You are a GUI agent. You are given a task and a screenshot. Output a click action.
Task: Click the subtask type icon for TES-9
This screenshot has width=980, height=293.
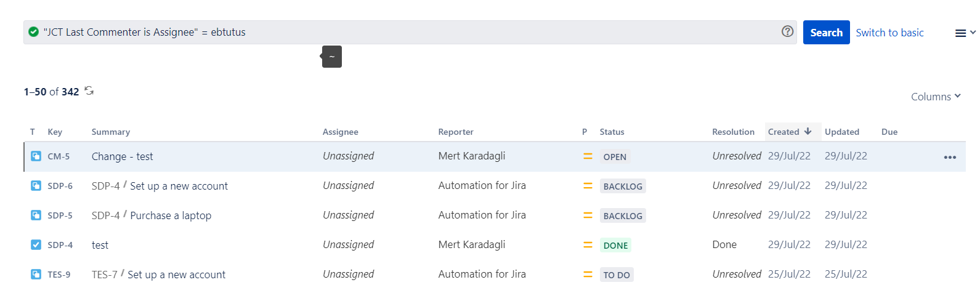(x=36, y=274)
